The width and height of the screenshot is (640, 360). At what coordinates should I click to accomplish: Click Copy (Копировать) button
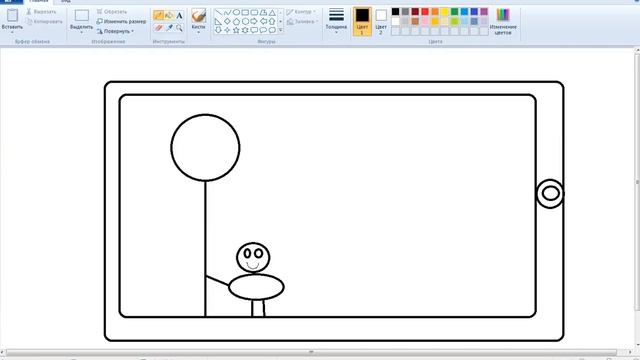[44, 21]
